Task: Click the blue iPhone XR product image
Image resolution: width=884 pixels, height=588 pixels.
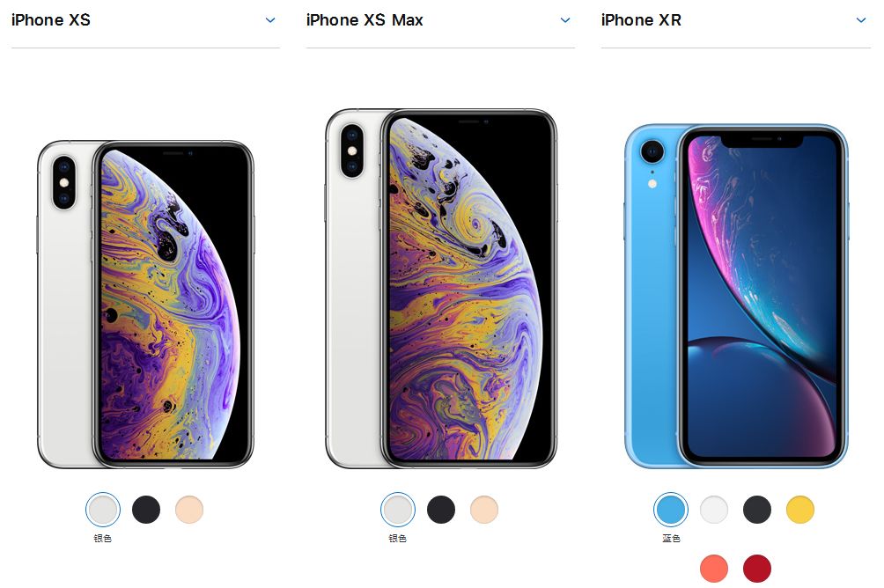Action: pos(736,296)
